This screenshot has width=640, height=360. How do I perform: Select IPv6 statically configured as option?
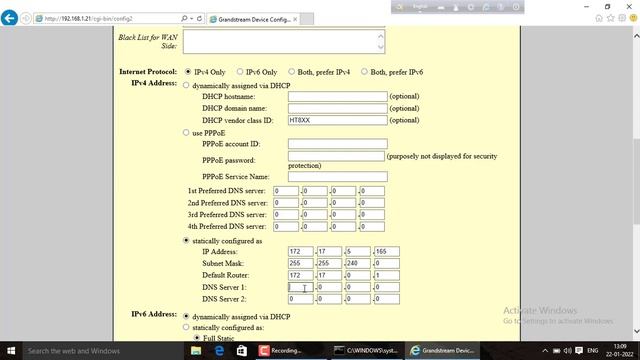186,327
